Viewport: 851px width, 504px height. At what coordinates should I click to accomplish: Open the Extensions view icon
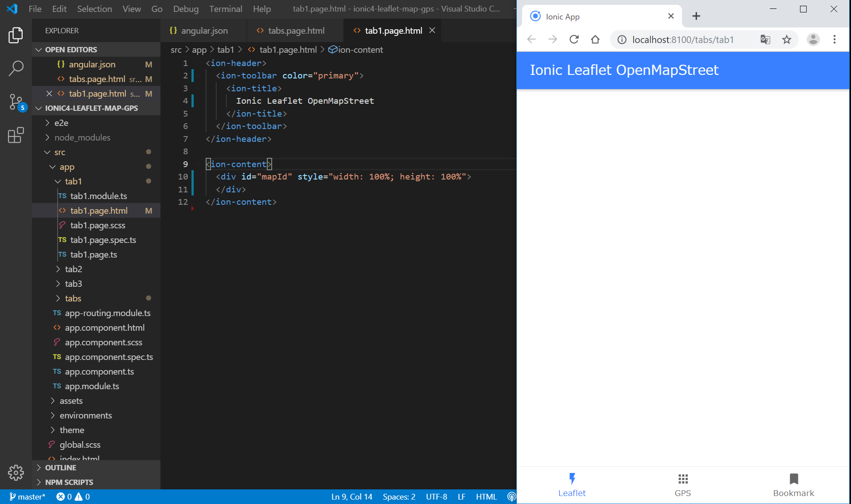[x=16, y=135]
